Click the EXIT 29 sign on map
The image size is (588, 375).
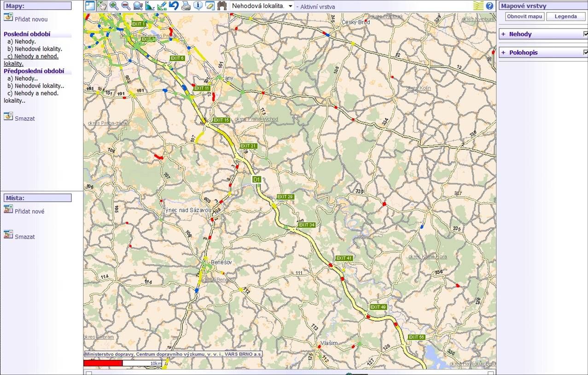coord(285,197)
